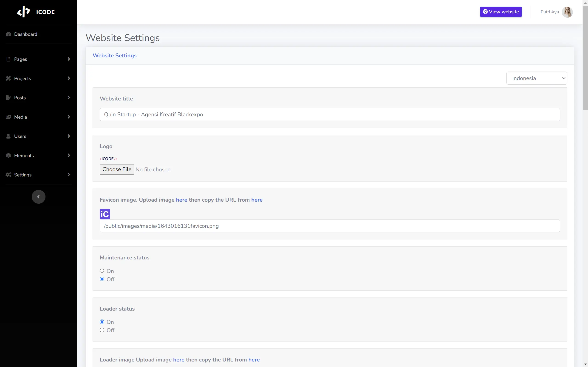Screen dimensions: 588x367
Task: Open the Website Settings breadcrumb link
Action: [x=114, y=55]
